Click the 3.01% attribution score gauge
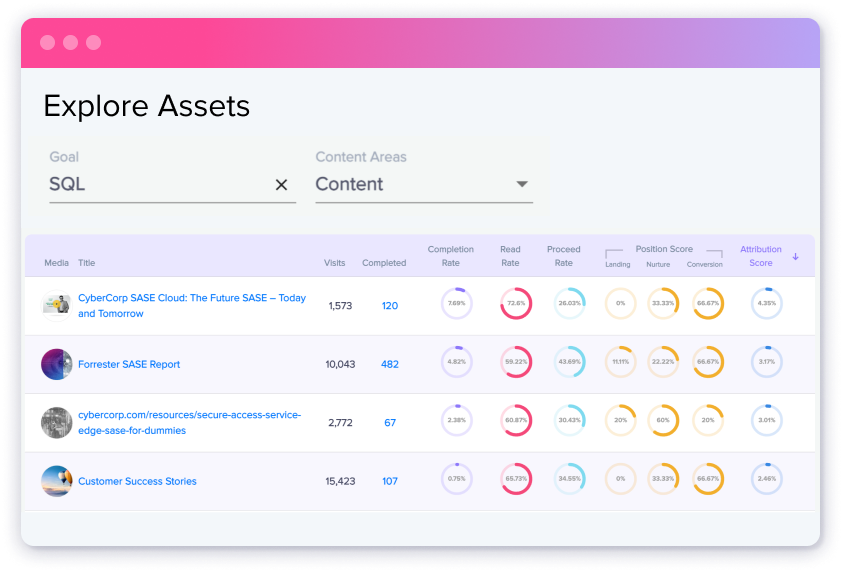Image resolution: width=843 pixels, height=572 pixels. point(767,420)
